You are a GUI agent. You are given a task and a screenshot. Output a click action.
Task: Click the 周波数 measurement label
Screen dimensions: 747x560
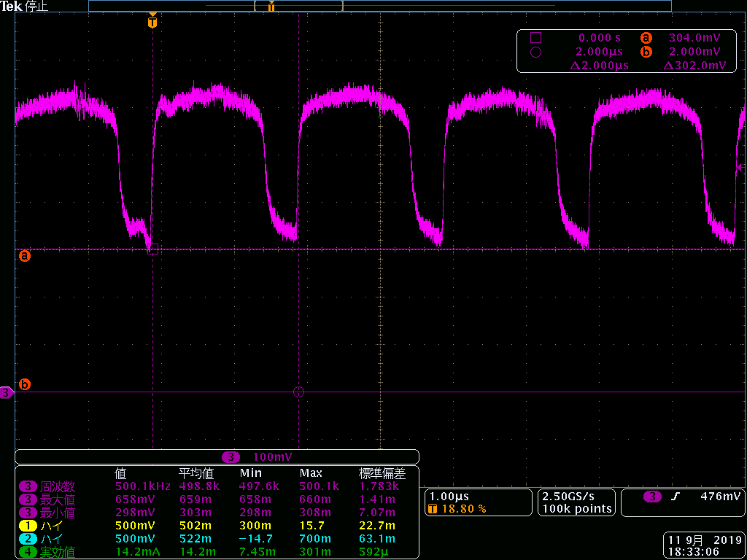[x=58, y=486]
